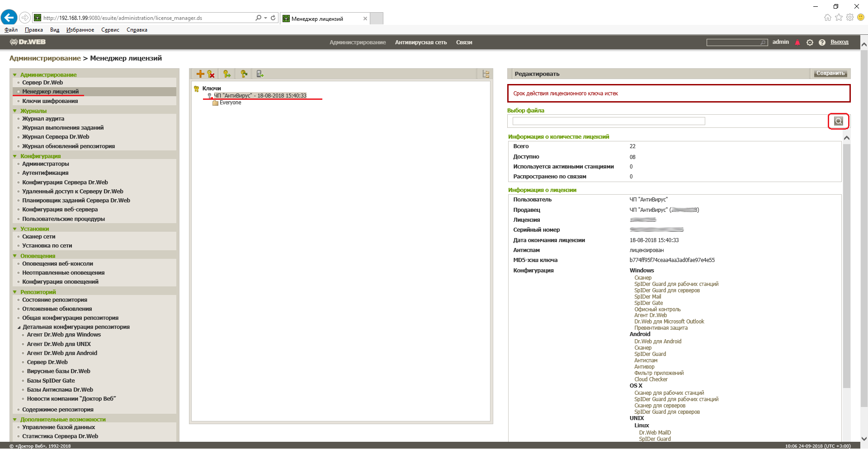
Task: Collapse the Дополнительные возможности section
Action: tap(15, 420)
